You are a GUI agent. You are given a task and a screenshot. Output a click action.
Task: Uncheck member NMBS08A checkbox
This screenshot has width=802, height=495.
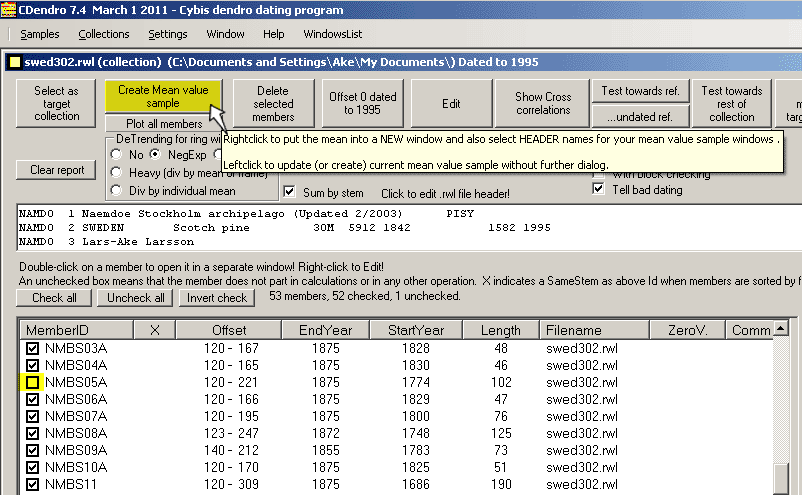pos(32,434)
